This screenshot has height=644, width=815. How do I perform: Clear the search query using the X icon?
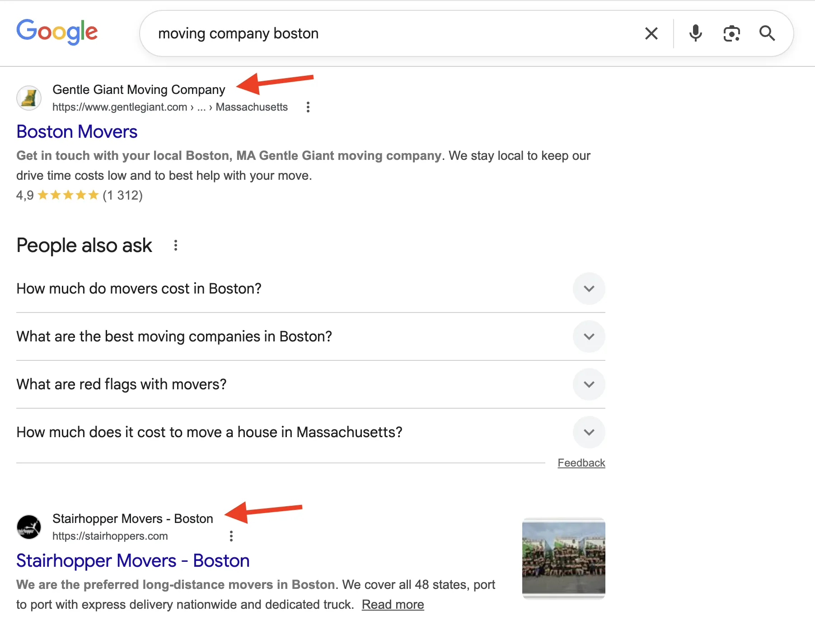651,33
